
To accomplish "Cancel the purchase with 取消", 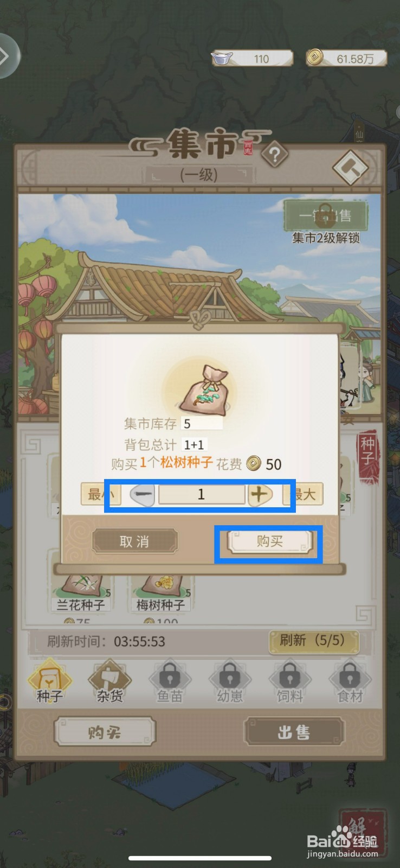I will (134, 541).
